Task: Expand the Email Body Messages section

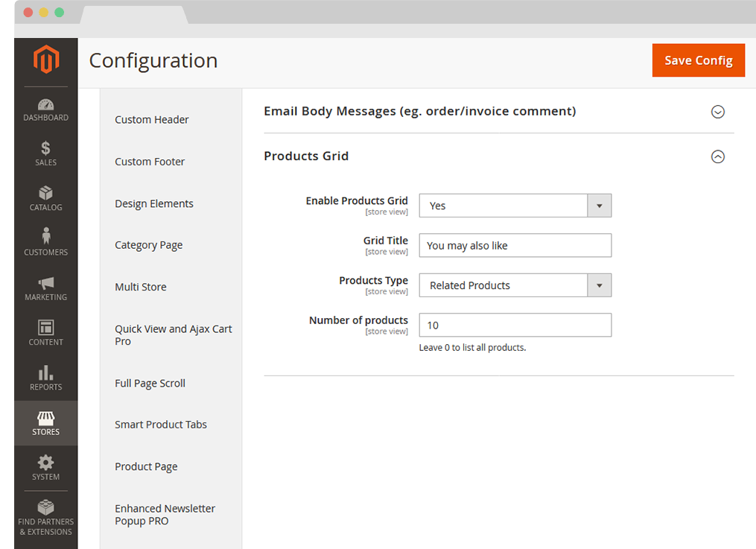Action: click(717, 112)
